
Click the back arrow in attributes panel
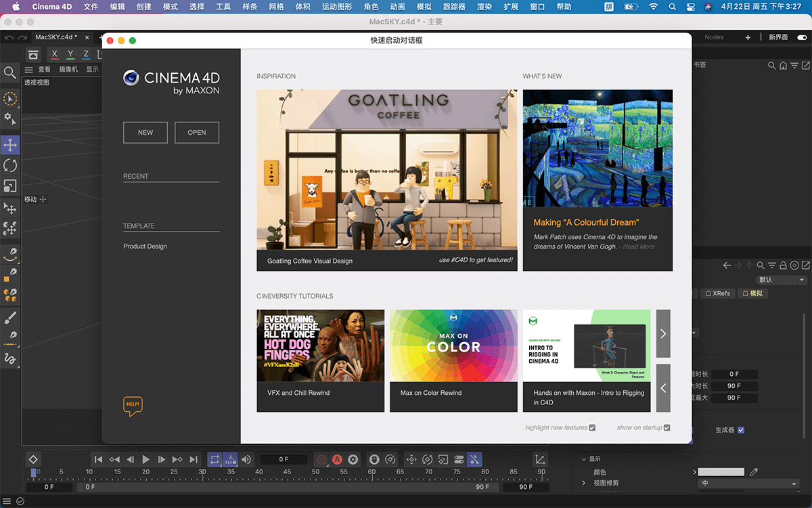pyautogui.click(x=727, y=266)
